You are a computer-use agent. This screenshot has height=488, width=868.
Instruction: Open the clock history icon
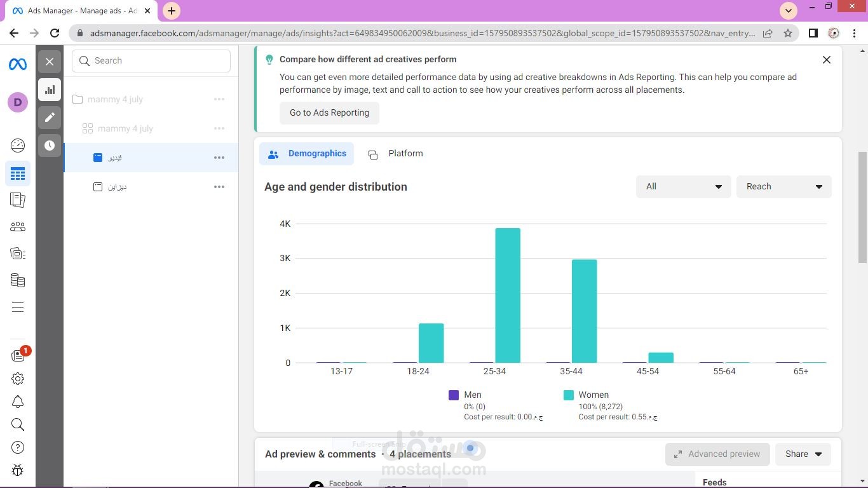coord(50,146)
